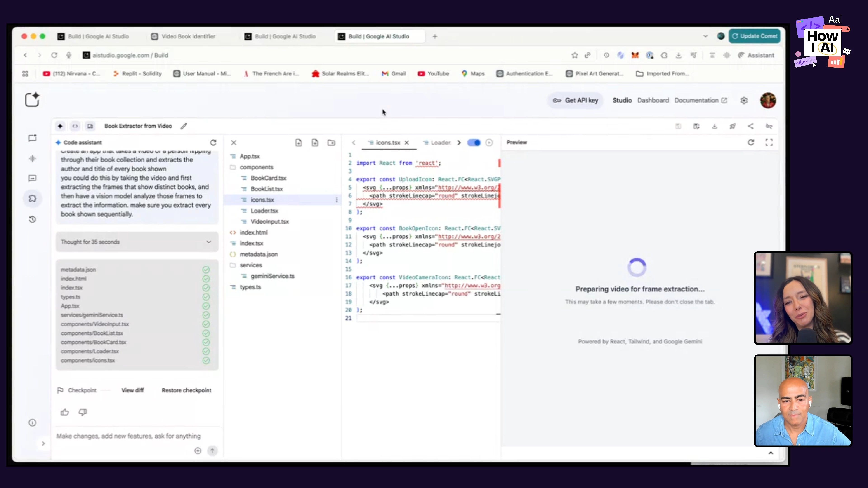The height and width of the screenshot is (488, 868).
Task: Open BookCard.tsx file
Action: (268, 178)
